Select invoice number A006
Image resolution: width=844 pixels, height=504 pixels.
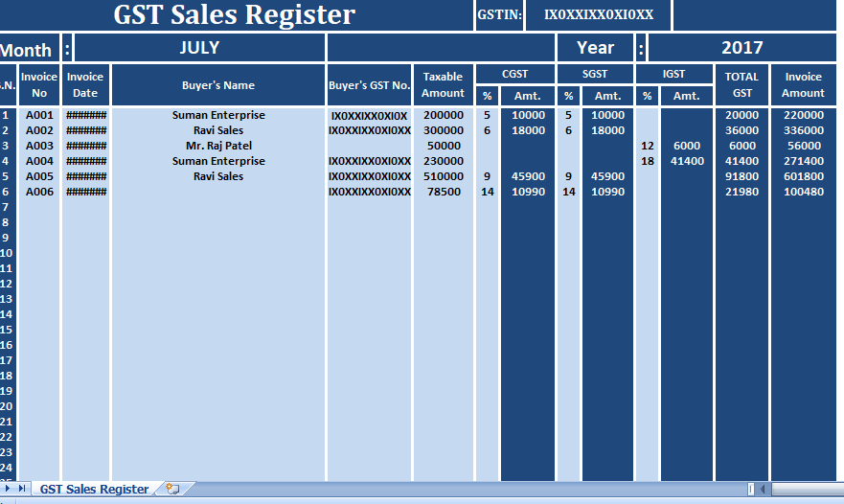[x=39, y=192]
